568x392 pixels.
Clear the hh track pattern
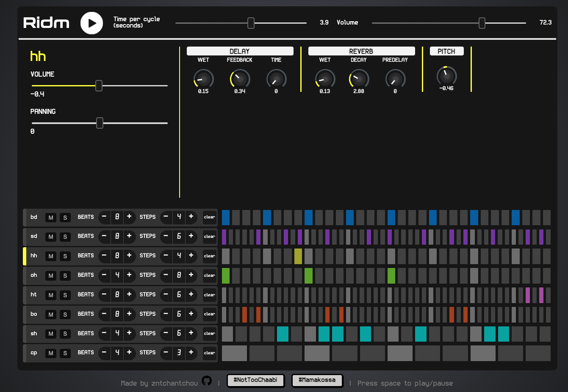(x=209, y=256)
